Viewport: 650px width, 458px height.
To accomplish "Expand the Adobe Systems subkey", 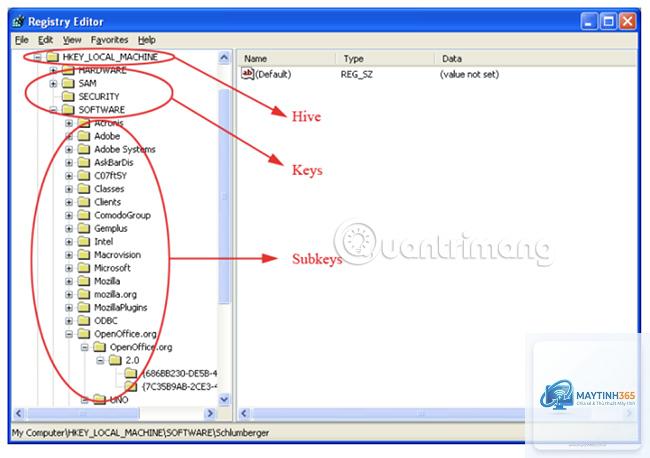I will [69, 149].
